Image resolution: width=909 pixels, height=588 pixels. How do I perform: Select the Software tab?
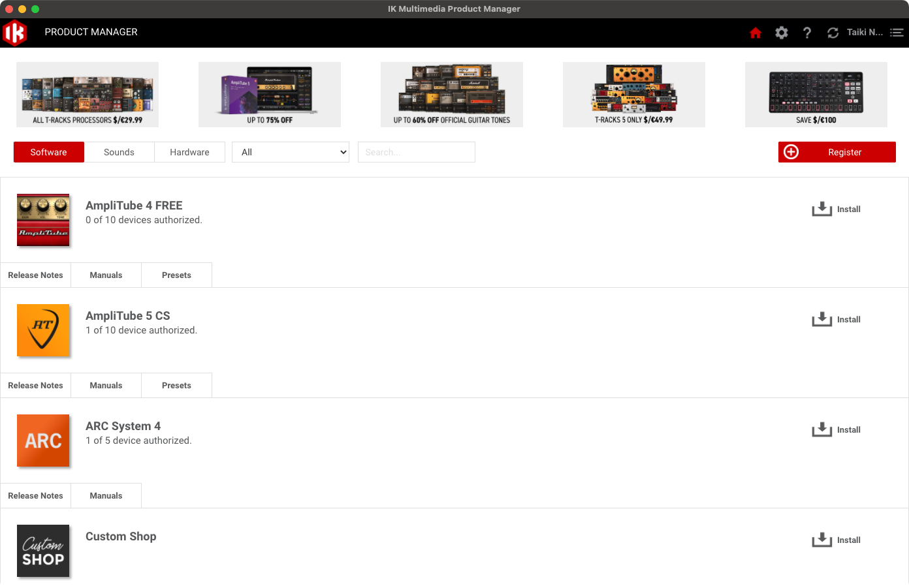(49, 152)
